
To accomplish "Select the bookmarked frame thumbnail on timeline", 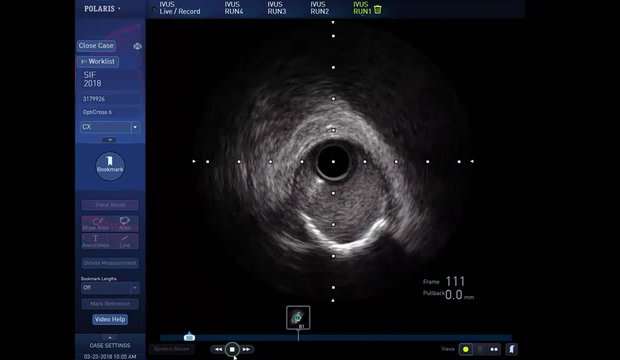I will coord(298,317).
